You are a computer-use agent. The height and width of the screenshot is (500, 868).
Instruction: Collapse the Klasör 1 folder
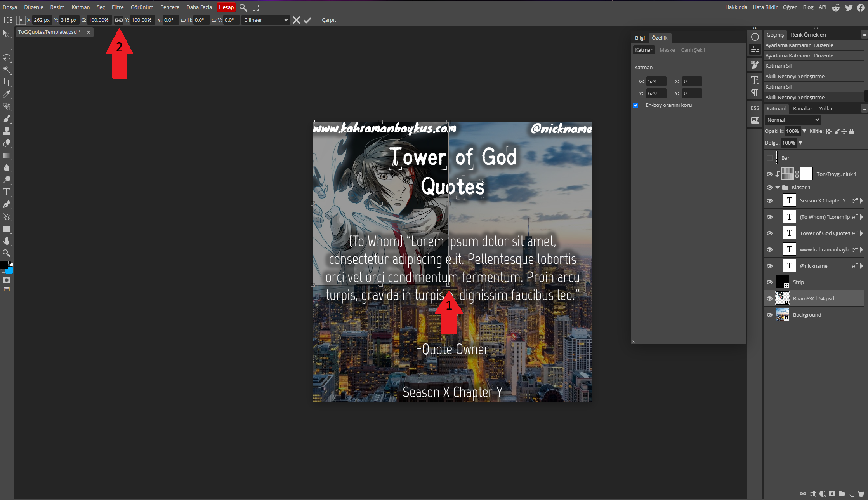click(778, 187)
